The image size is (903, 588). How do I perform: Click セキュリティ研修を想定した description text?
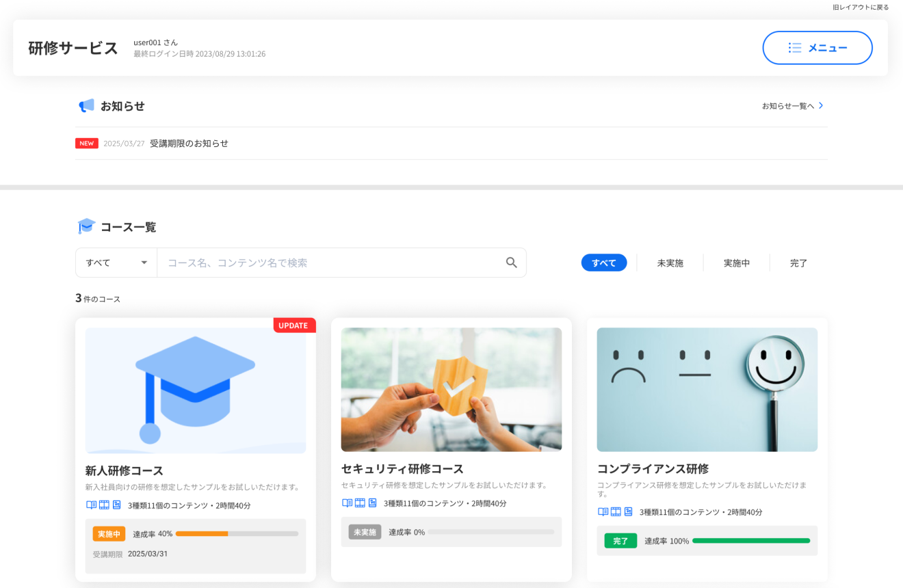pyautogui.click(x=445, y=485)
